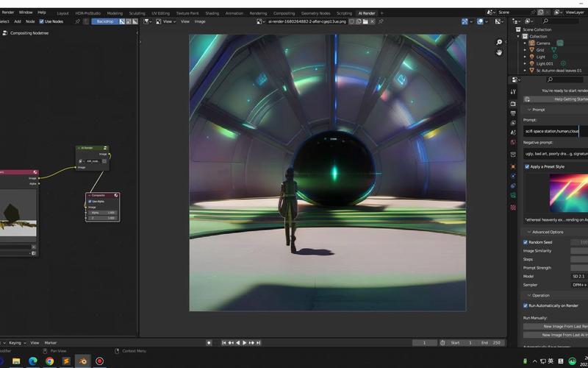Expand Sc Autumn dead leaves 01 object
This screenshot has width=588, height=368.
[525, 71]
